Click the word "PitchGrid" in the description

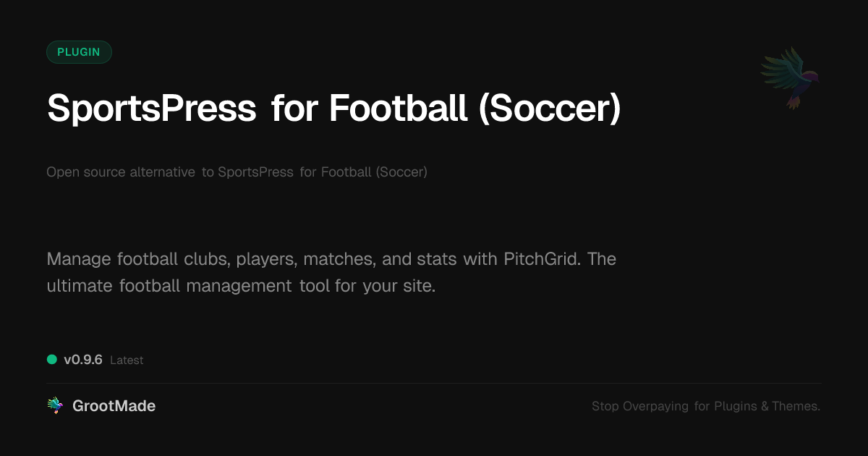(x=542, y=259)
